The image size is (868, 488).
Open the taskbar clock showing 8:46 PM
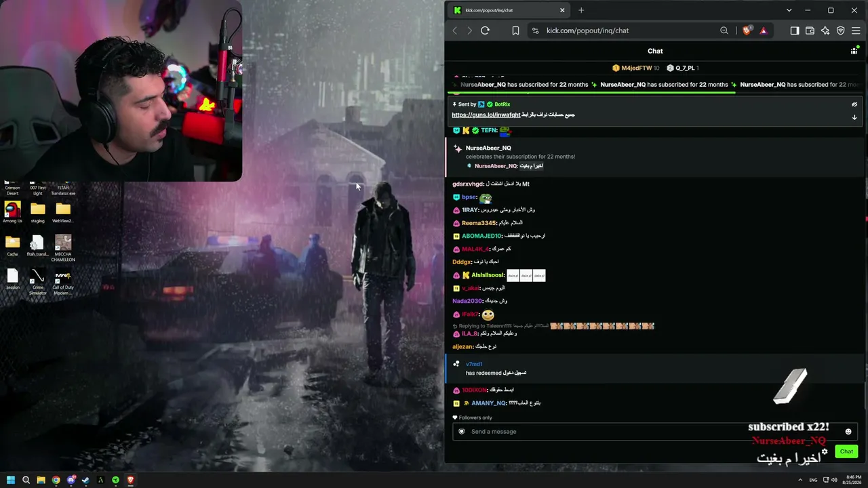[x=852, y=481]
